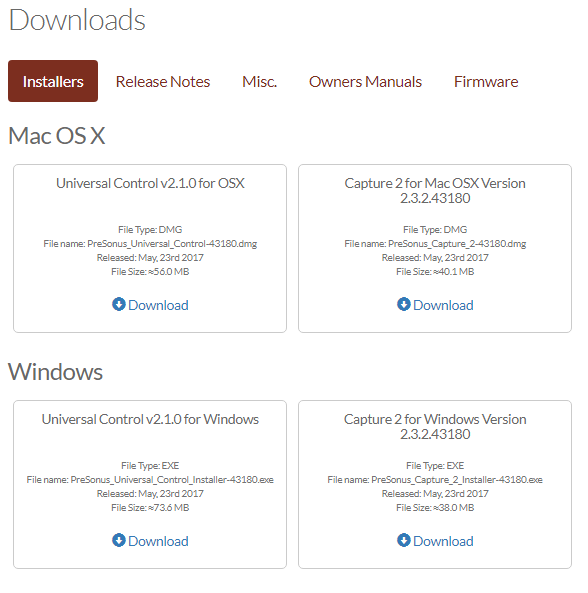588x593 pixels.
Task: Select Capture 2 for Mac OSX Version title
Action: 435,191
